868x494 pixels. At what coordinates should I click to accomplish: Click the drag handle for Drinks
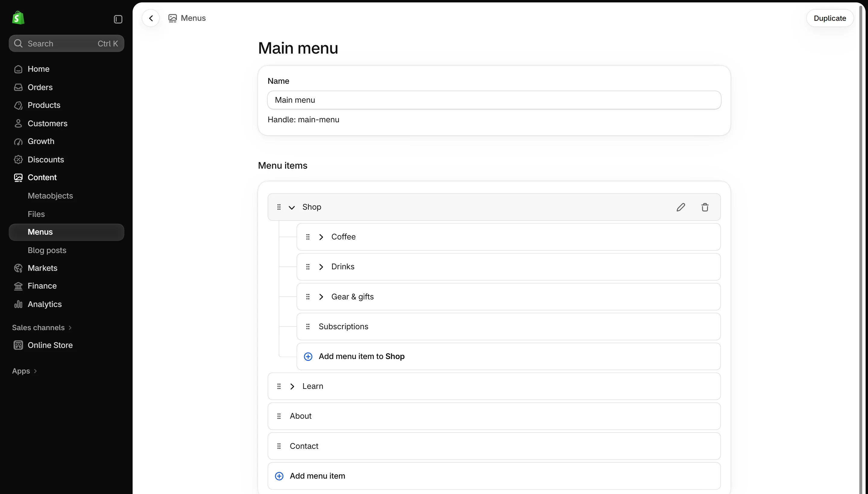click(x=308, y=267)
